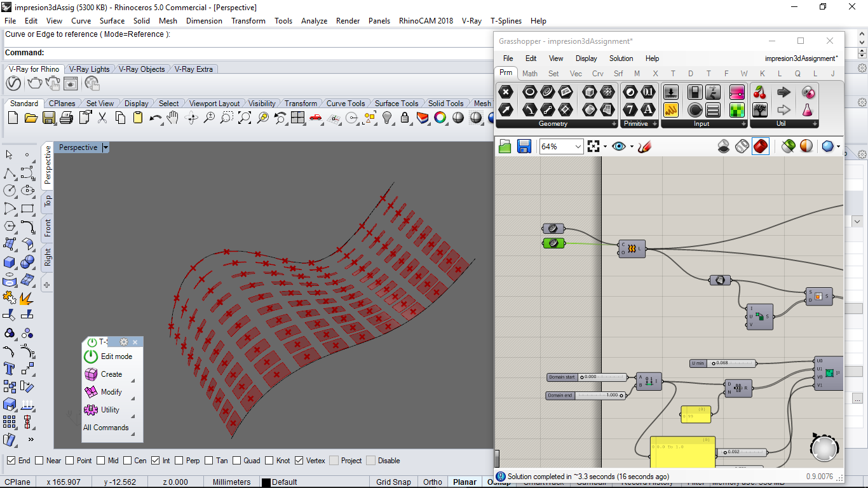Click the Vector parameter arrow icon
Screen dimensions: 868x488
506,110
